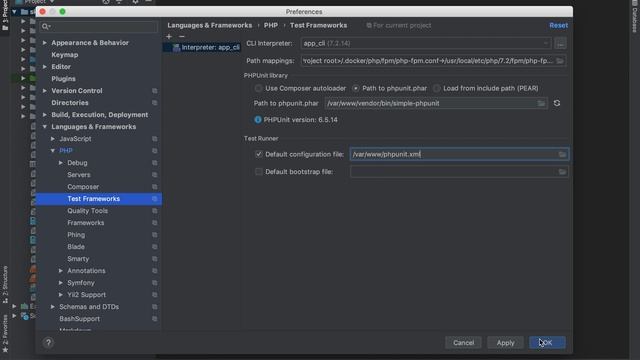640x360 pixels.
Task: Expand the JavaScript settings node
Action: point(53,139)
